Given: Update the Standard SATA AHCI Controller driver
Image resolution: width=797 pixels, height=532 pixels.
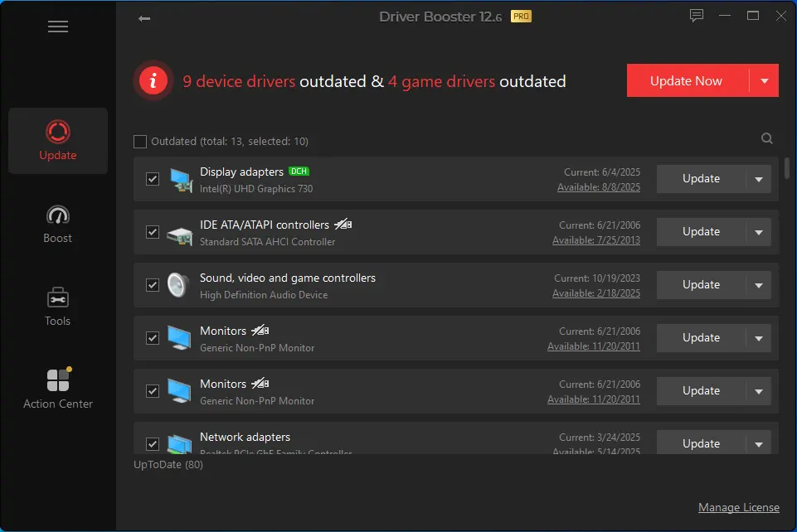Looking at the screenshot, I should coord(701,232).
